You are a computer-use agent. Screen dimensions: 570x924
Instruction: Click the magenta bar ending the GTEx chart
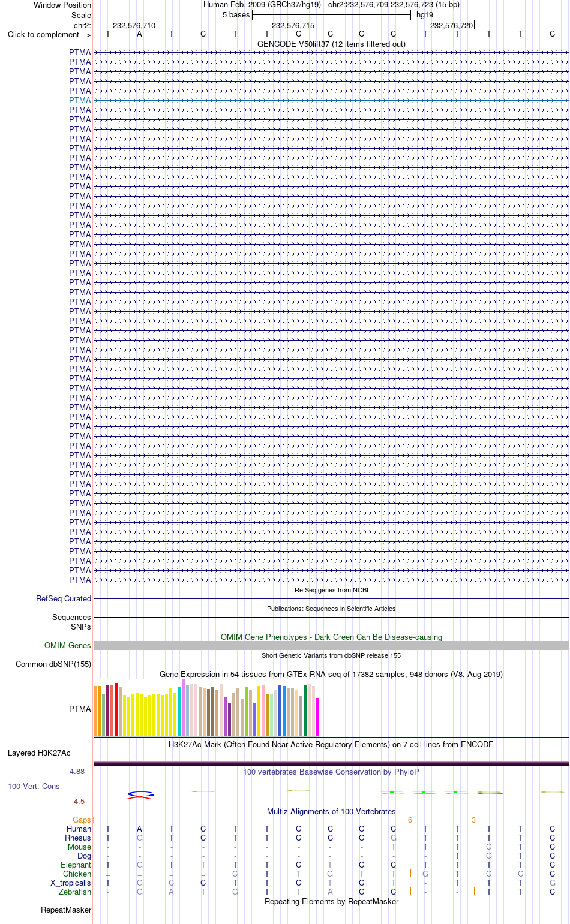point(318,717)
